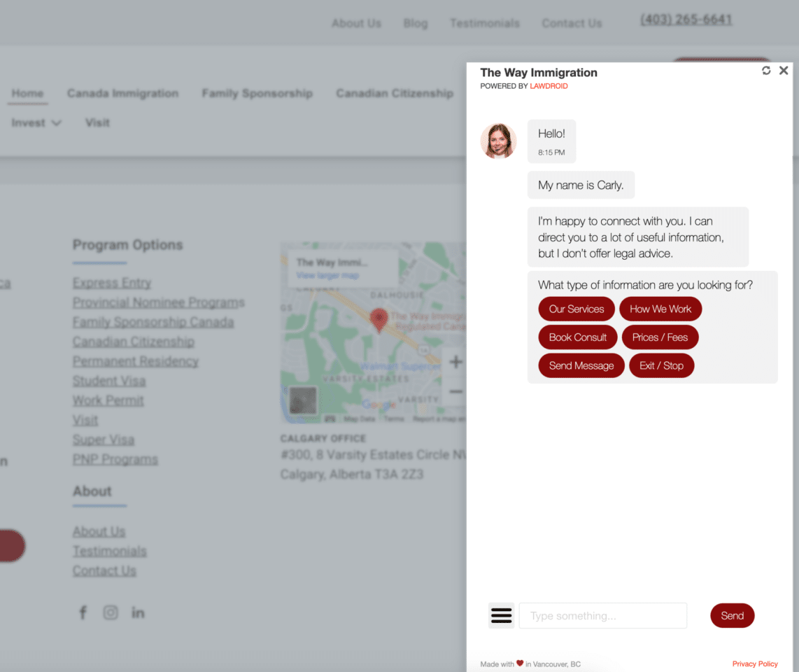Click the red map location pin
Viewport: 799px width, 672px height.
(379, 319)
